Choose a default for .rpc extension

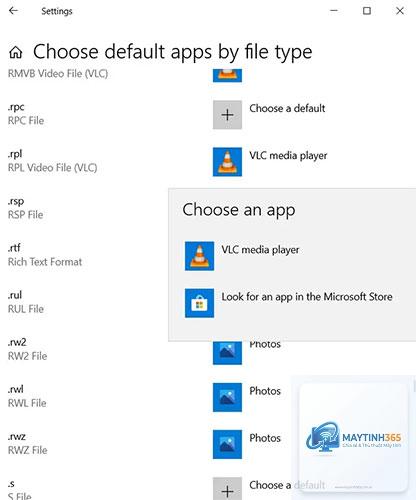[287, 108]
